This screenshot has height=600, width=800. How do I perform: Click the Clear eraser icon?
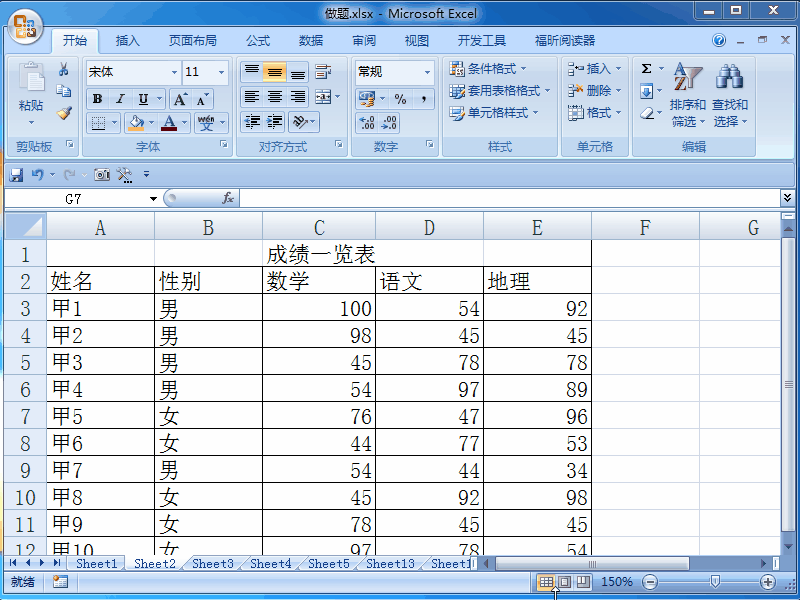(x=646, y=113)
